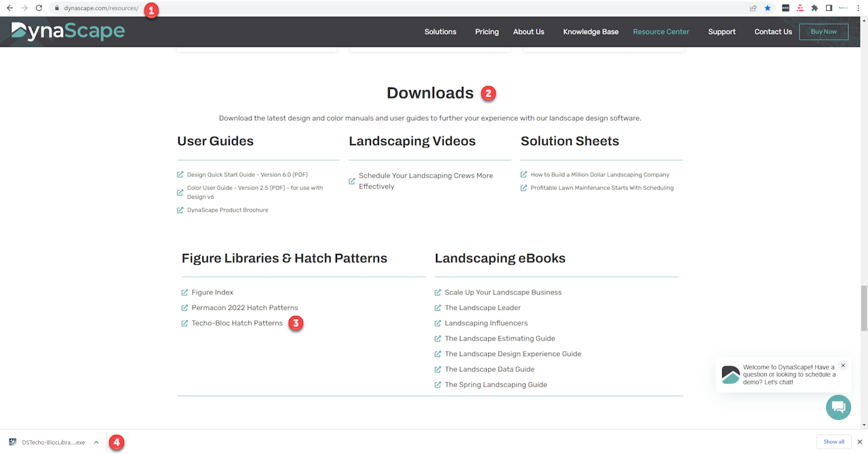The image size is (868, 454).
Task: Click the blue bookmark star icon
Action: 768,8
